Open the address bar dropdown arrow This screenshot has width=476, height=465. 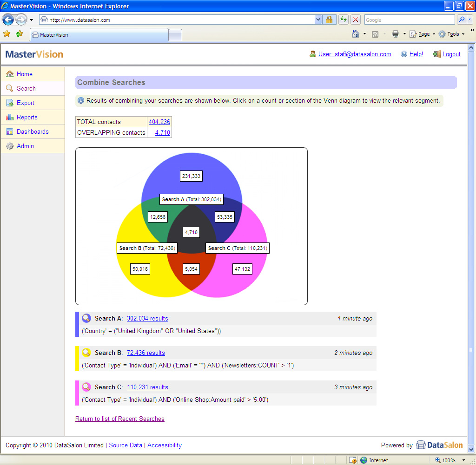pyautogui.click(x=318, y=20)
